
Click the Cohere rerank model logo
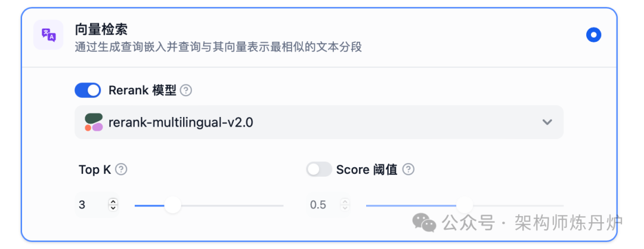pyautogui.click(x=94, y=122)
